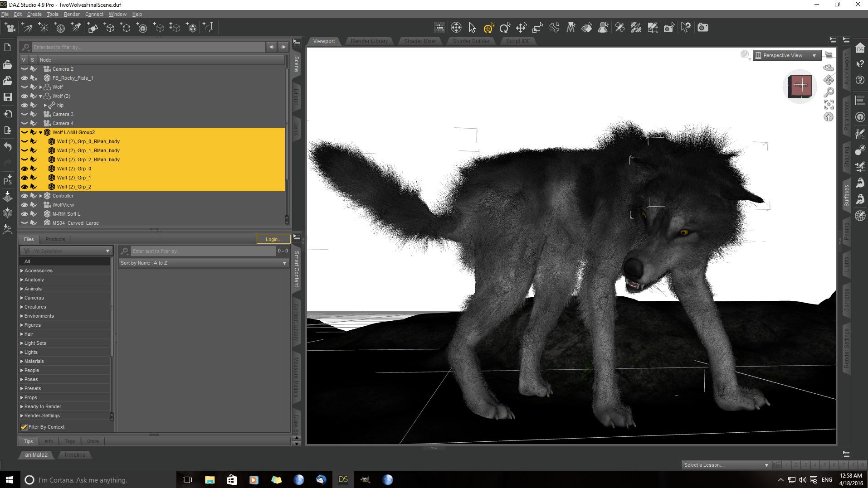Select the Universal manipulator tool
The image size is (868, 488).
488,28
